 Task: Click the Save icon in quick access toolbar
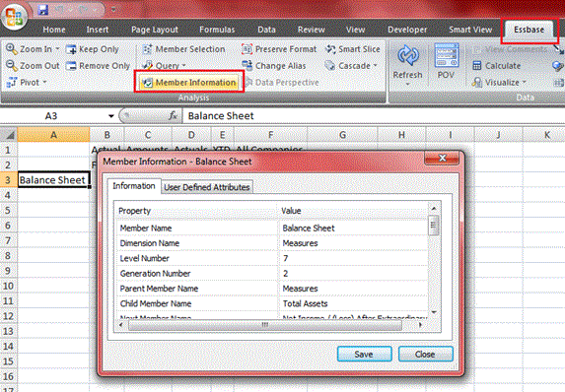[42, 10]
